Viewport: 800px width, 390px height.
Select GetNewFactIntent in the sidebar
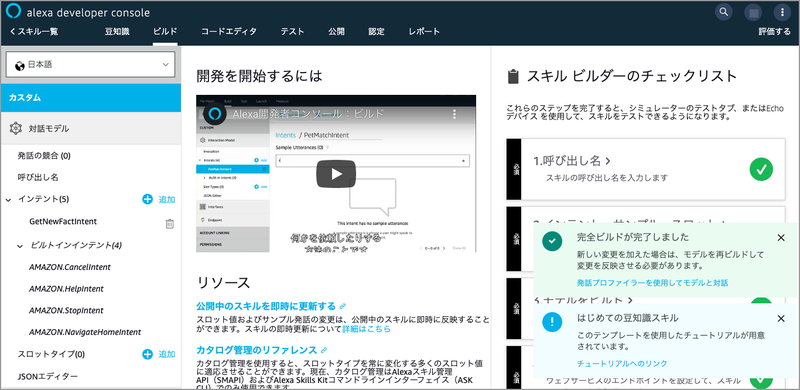click(x=63, y=222)
